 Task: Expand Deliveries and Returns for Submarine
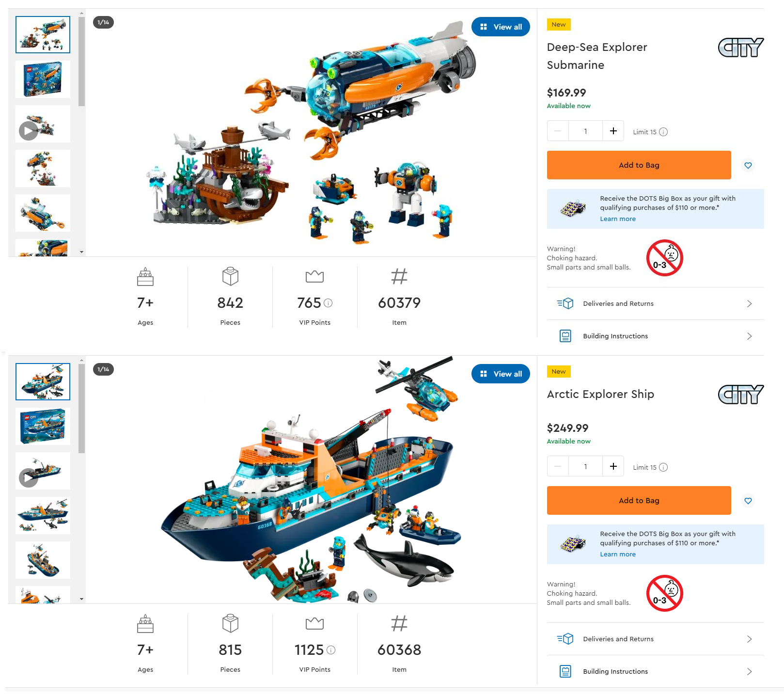click(x=655, y=303)
